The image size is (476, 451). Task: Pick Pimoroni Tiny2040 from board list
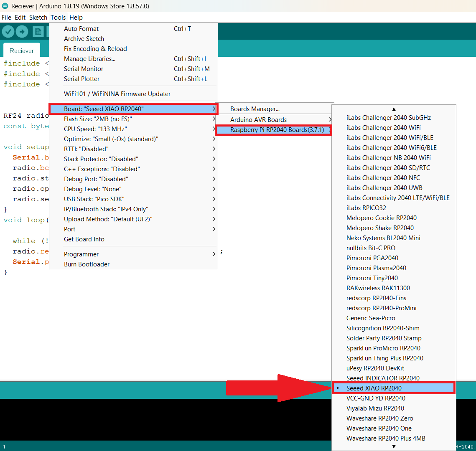click(x=372, y=278)
